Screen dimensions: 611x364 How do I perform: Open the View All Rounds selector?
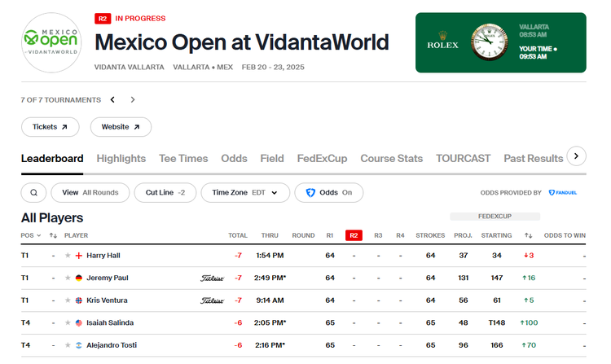point(90,193)
